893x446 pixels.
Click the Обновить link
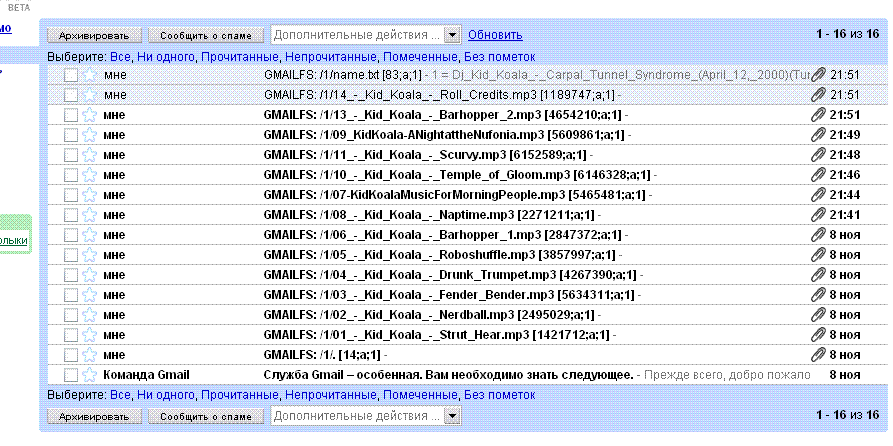[494, 35]
